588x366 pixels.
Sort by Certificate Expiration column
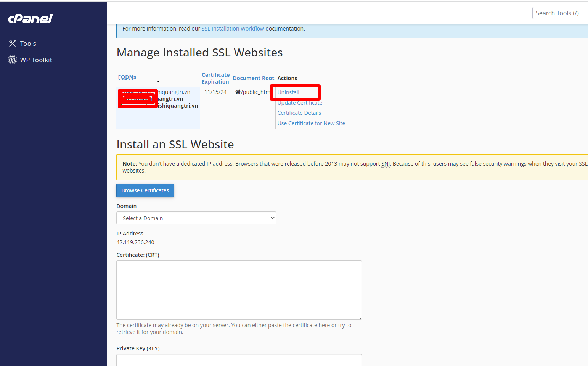pyautogui.click(x=215, y=78)
